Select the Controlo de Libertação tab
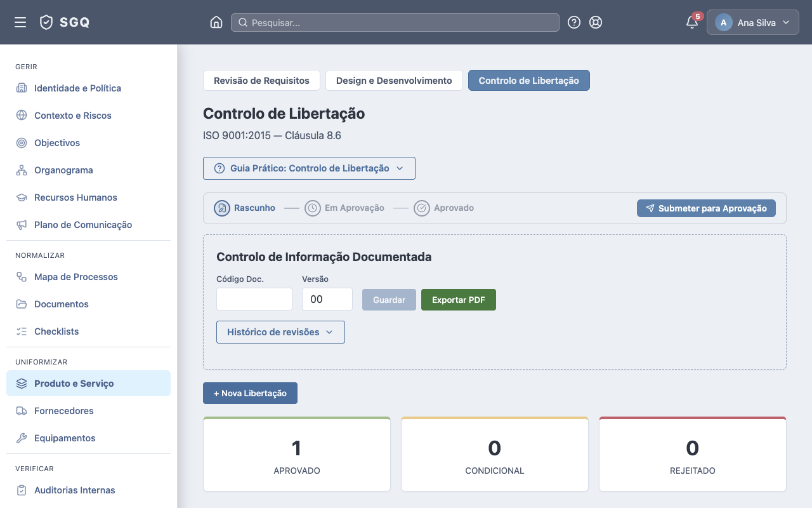Viewport: 812px width, 508px height. tap(529, 81)
